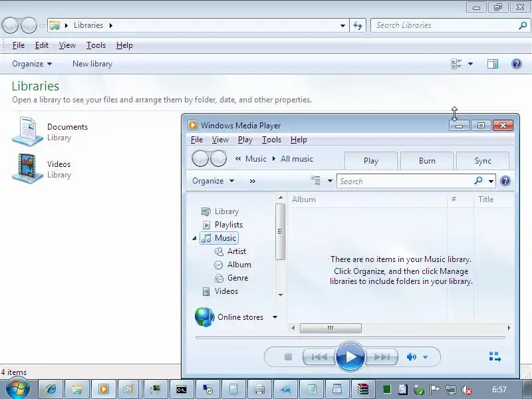
Task: Open the Documents library in Explorer
Action: tap(50, 132)
